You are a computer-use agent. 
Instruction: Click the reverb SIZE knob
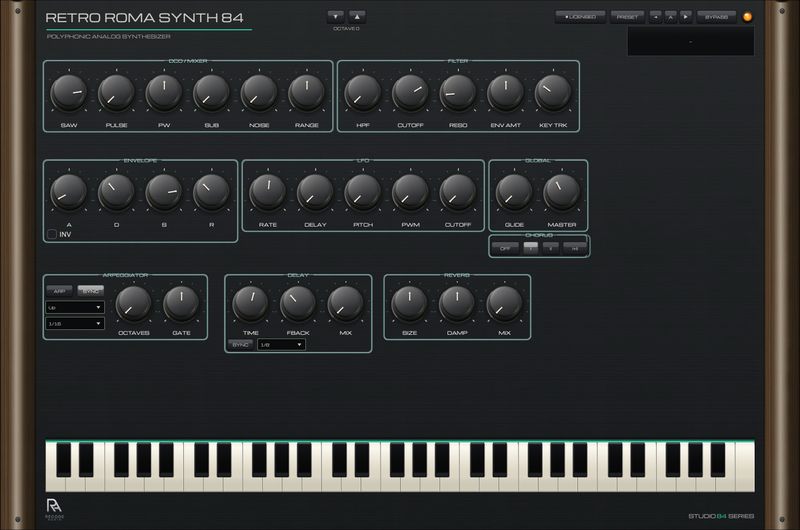click(x=409, y=304)
